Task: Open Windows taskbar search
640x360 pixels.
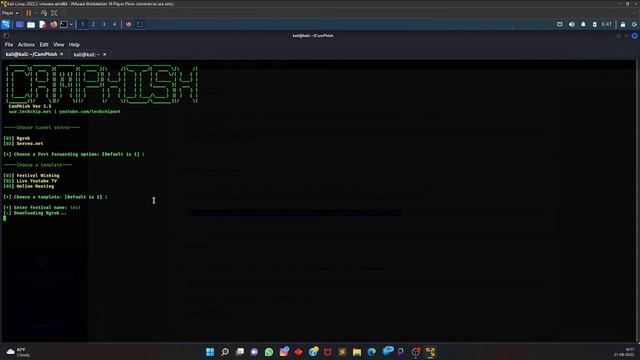Action: coord(225,352)
